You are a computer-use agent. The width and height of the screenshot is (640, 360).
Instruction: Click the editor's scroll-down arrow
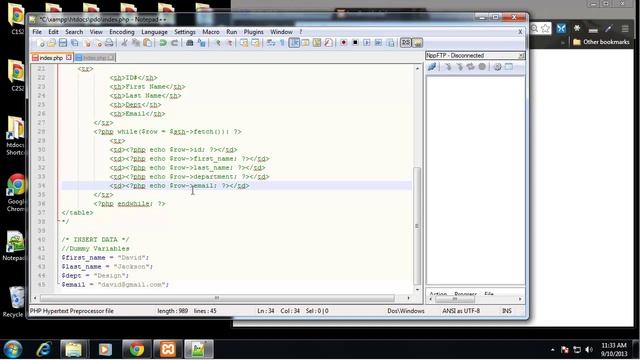(417, 289)
